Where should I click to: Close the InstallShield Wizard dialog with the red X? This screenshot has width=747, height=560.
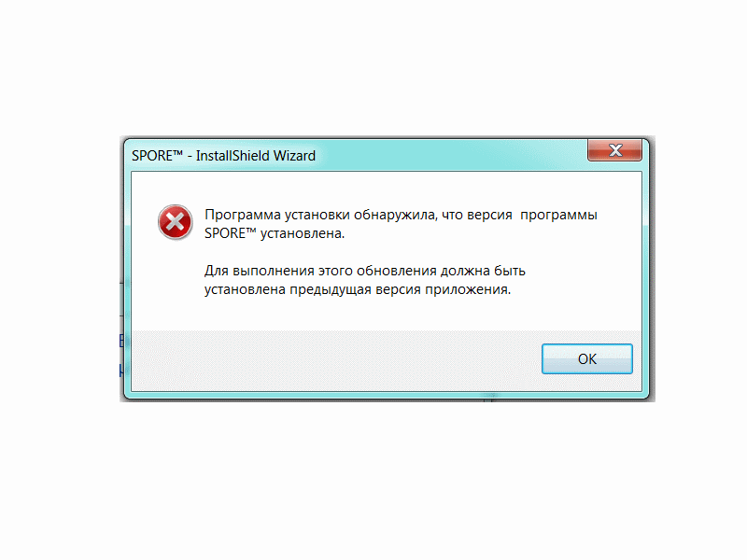(x=614, y=150)
